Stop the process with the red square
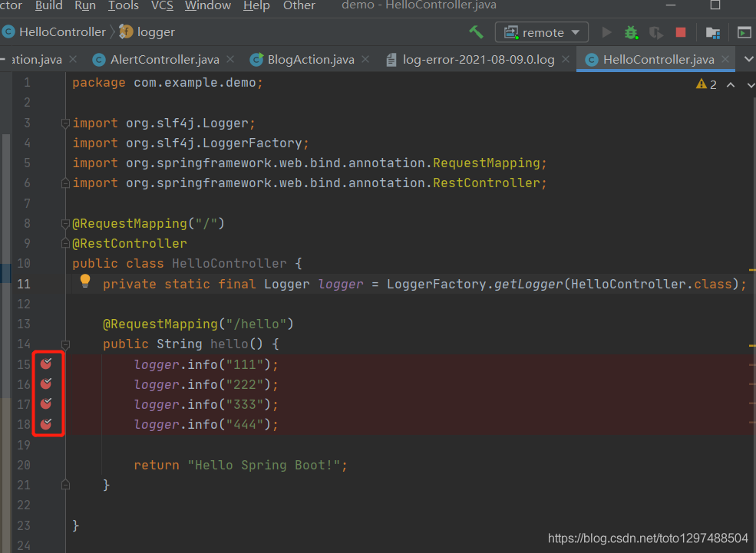Image resolution: width=756 pixels, height=553 pixels. point(681,32)
